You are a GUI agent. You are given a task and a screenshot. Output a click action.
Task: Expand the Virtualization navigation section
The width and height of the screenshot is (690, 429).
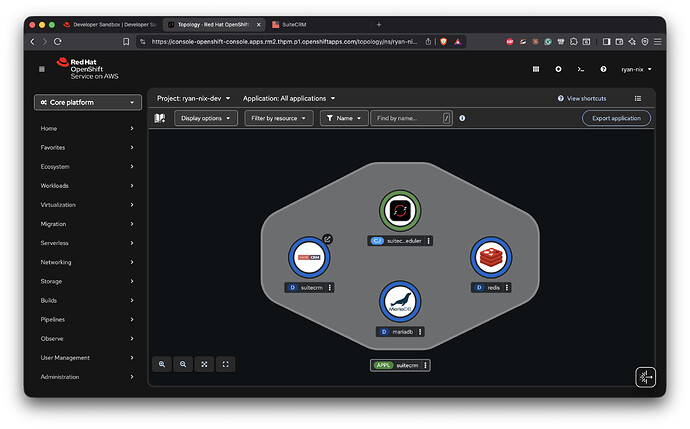coord(87,205)
